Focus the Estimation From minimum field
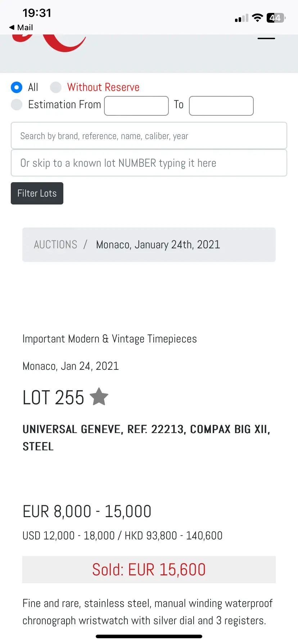Viewport: 298px width, 644px height. click(x=136, y=106)
